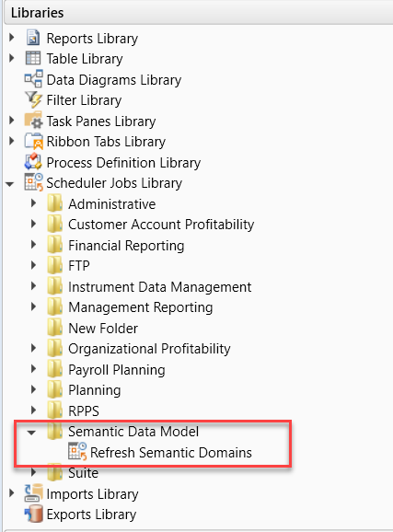Select Customer Account Profitability folder
The image size is (393, 532).
pyautogui.click(x=161, y=225)
